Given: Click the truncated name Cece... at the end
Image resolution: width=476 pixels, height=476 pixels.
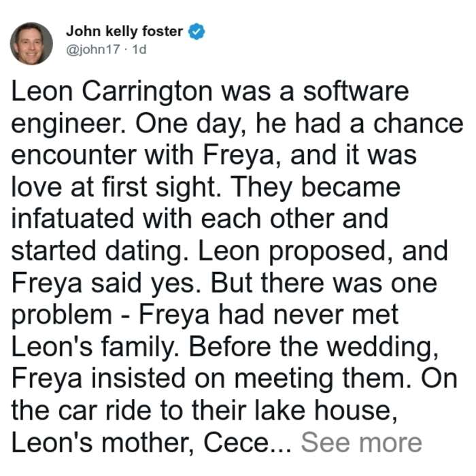Looking at the screenshot, I should 247,443.
